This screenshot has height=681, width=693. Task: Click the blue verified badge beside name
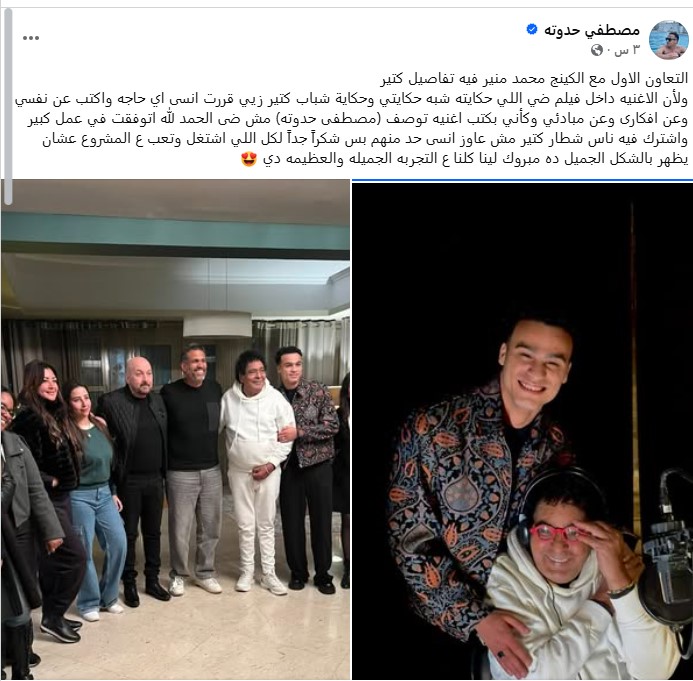[x=532, y=30]
